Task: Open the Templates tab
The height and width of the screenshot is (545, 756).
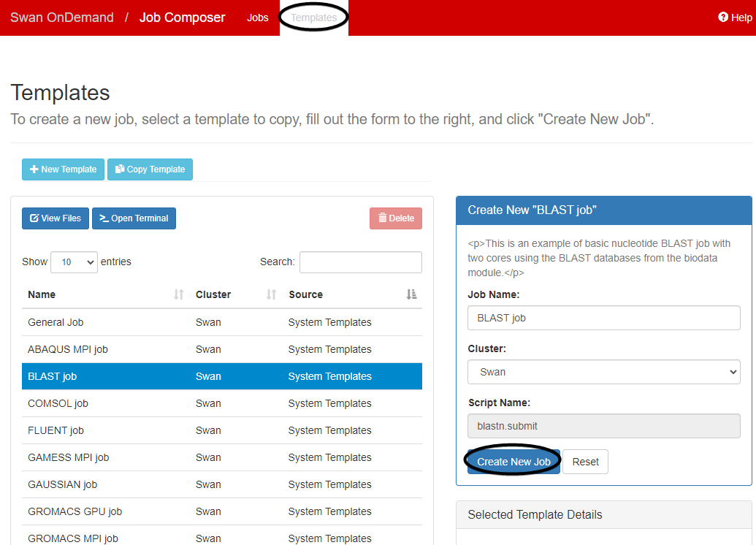Action: (x=313, y=18)
